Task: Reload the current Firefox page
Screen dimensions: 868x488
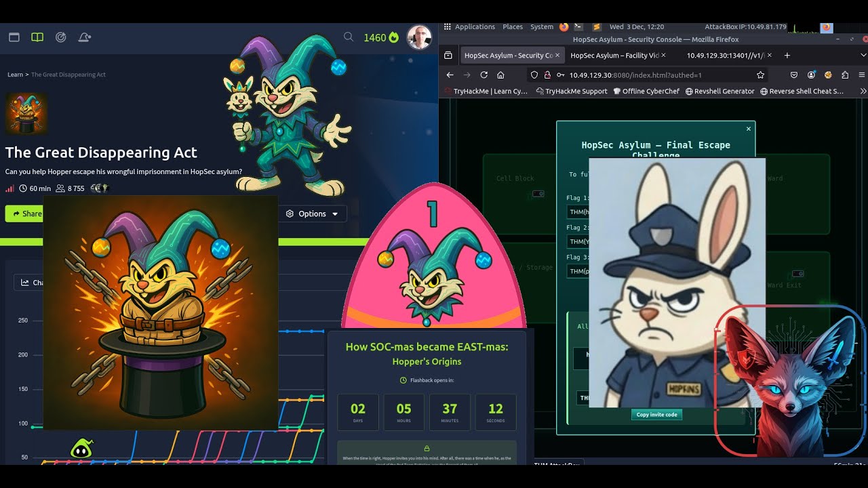Action: [484, 75]
